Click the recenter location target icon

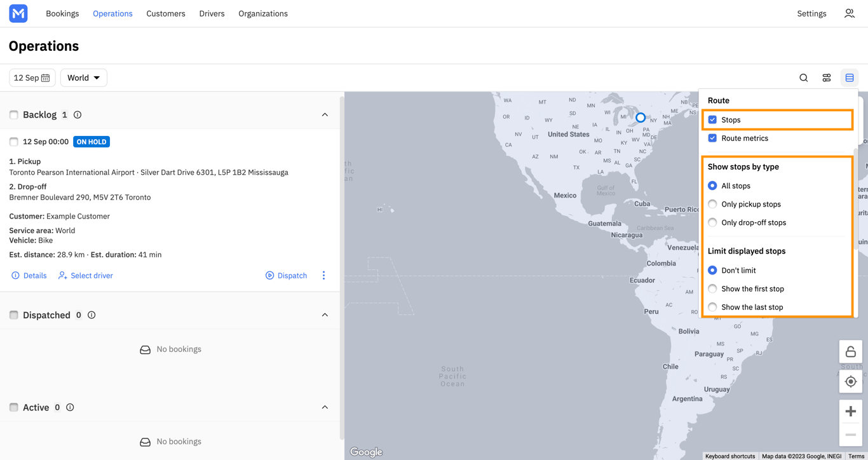point(851,382)
